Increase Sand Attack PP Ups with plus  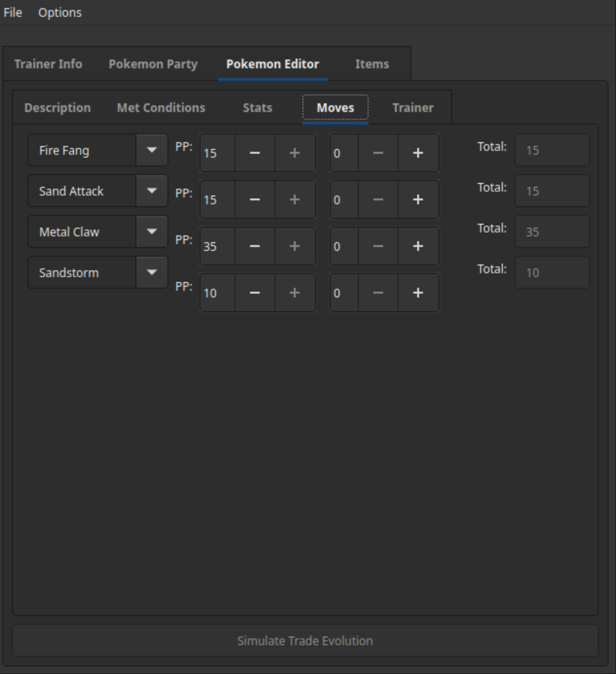(x=418, y=200)
